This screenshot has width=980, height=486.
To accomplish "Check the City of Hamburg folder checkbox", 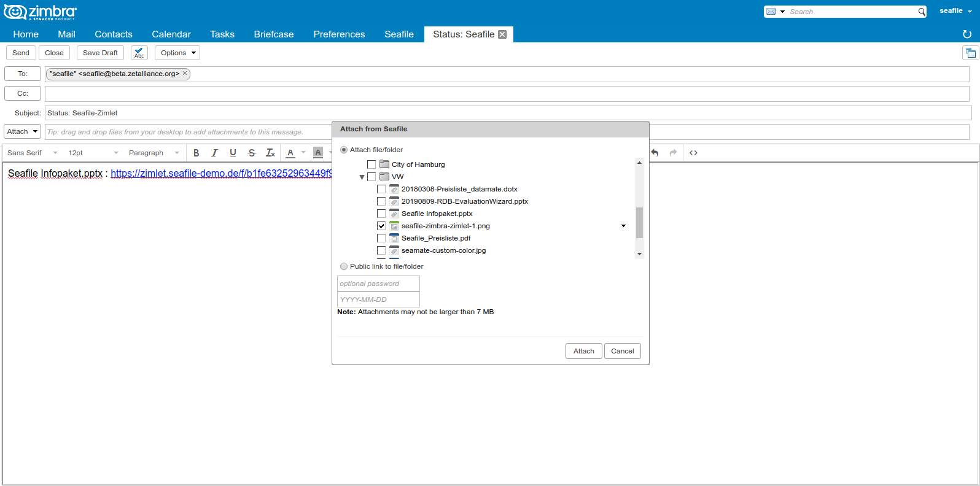I will pyautogui.click(x=371, y=164).
